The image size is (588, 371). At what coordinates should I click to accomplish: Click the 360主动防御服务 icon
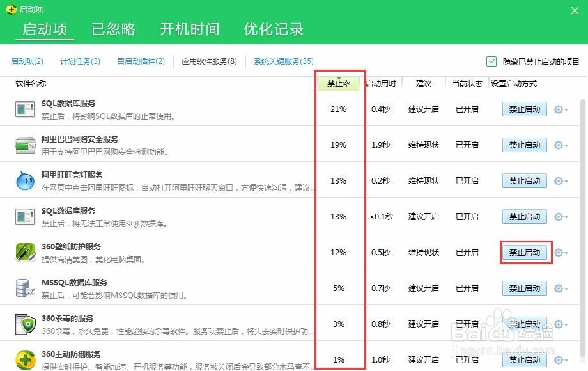(25, 359)
